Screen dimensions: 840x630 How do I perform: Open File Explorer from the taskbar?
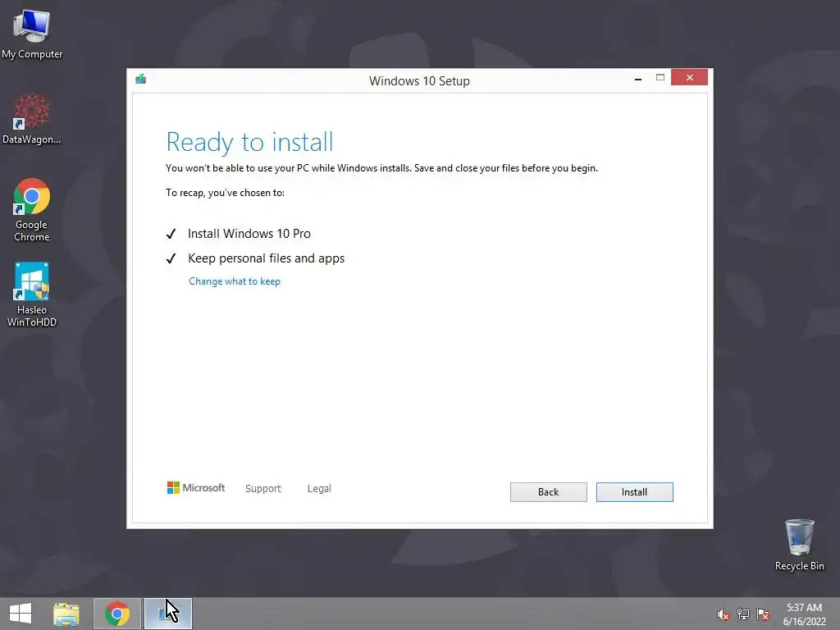[x=66, y=614]
